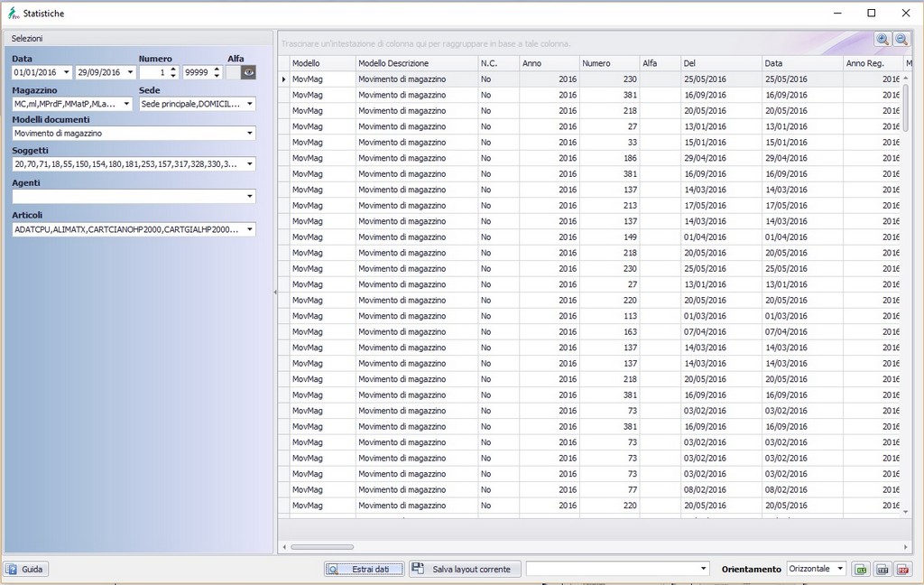Select the Numero cell showing 77
This screenshot has width=924, height=585.
click(610, 489)
